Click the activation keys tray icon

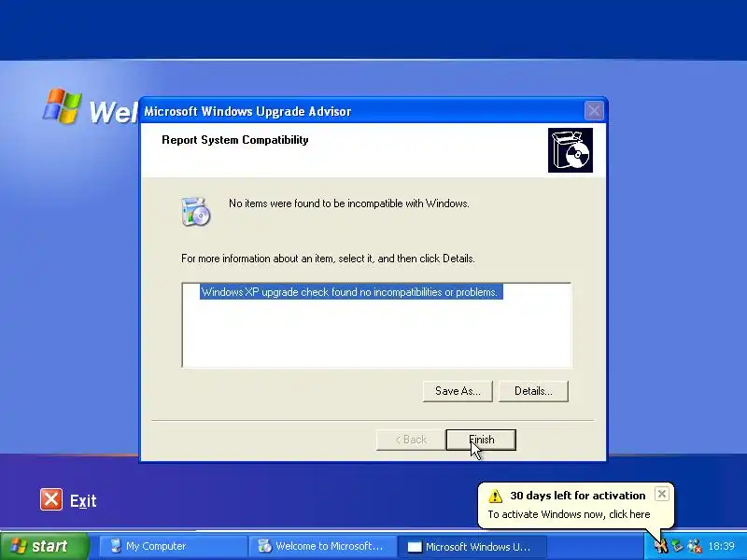pos(660,546)
